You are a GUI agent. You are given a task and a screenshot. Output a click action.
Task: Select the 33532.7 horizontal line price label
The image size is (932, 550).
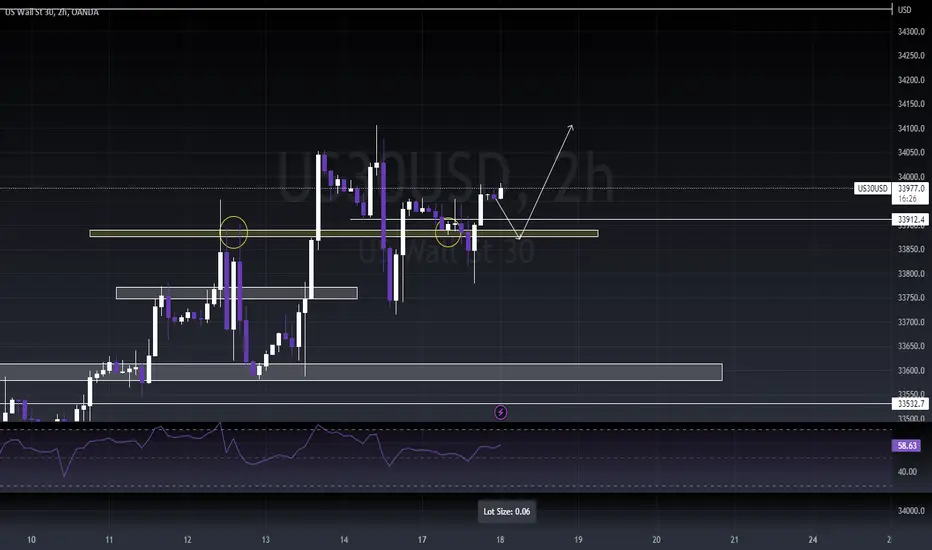(x=911, y=404)
